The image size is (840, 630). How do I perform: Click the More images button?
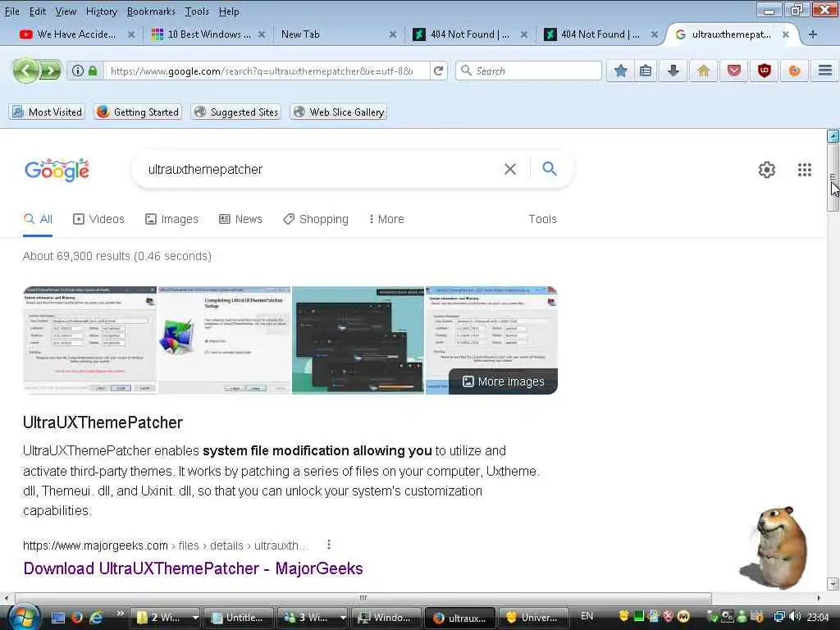(x=503, y=381)
